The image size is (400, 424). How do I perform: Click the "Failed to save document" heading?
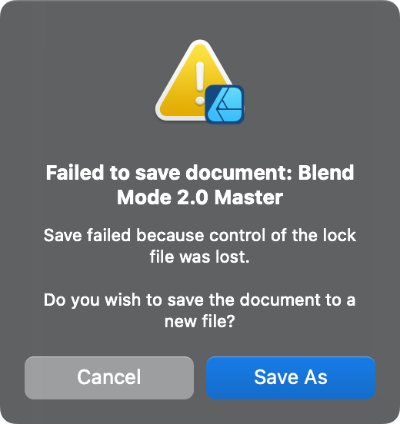(x=169, y=173)
